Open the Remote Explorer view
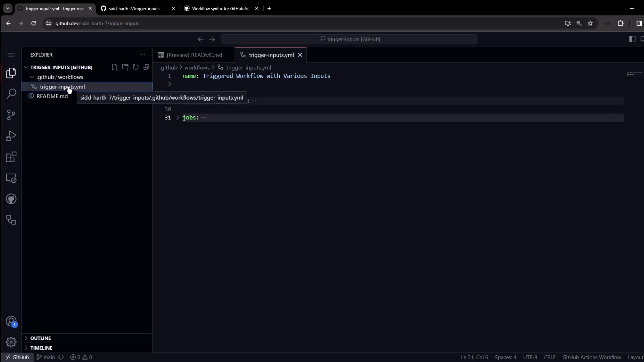Screen dimensions: 644x362 11,178
